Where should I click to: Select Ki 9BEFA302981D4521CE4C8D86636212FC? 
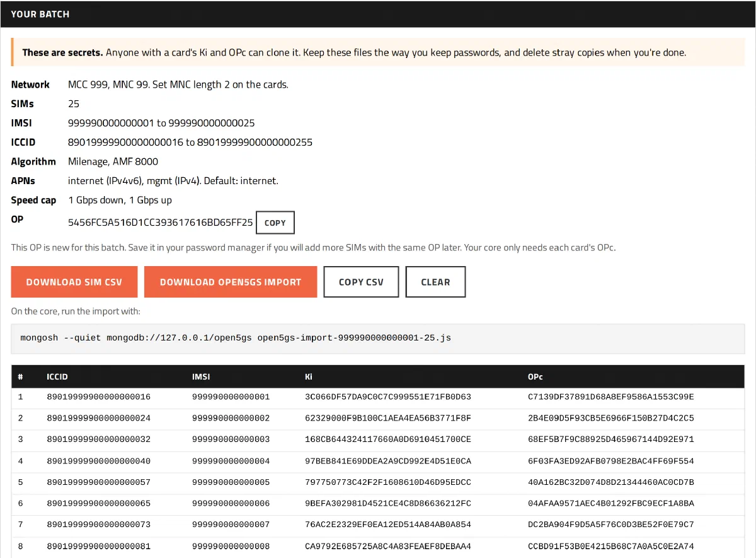point(388,504)
